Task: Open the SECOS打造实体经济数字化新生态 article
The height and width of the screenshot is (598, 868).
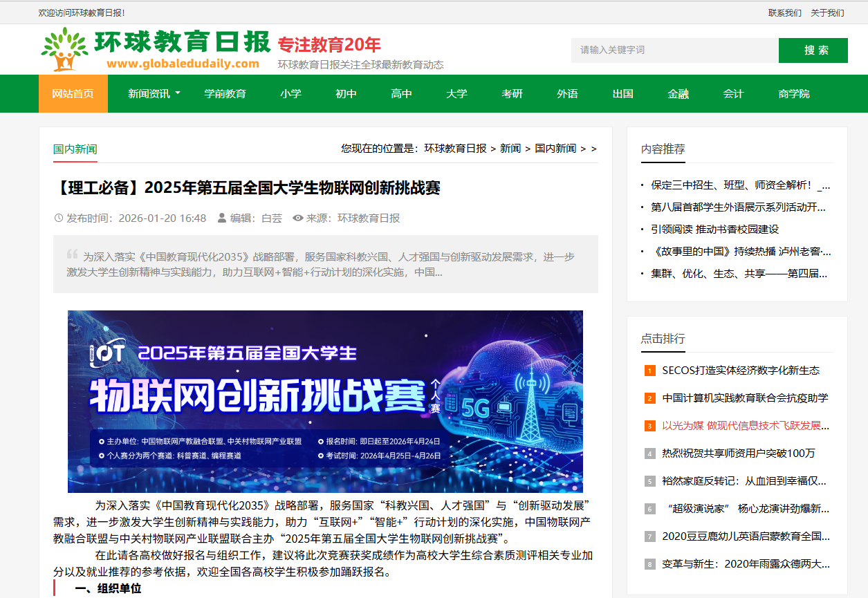Action: click(741, 371)
